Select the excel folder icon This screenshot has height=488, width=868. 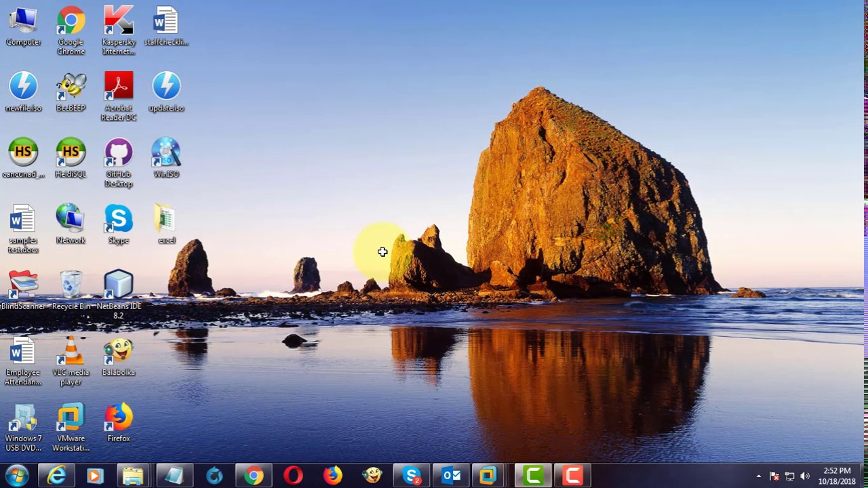tap(166, 224)
